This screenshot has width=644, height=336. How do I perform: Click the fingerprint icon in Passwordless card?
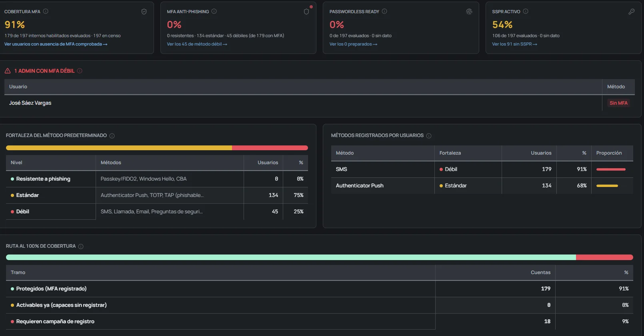[x=469, y=12]
